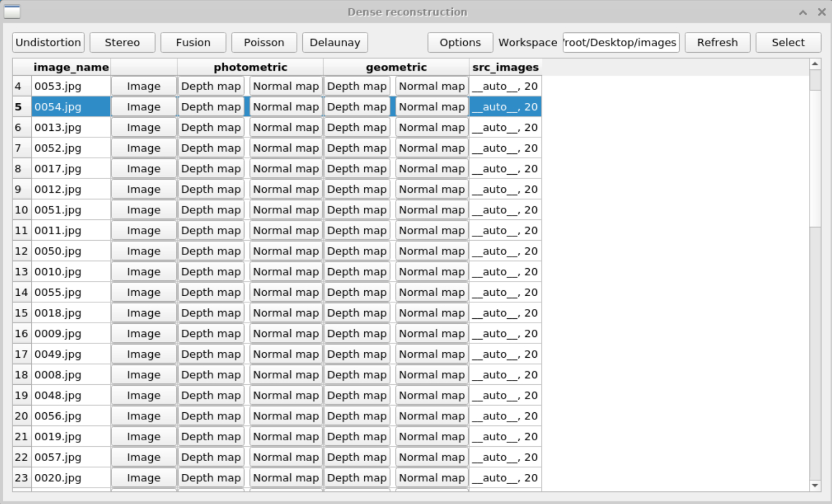Focus the Workspace path input field

621,42
